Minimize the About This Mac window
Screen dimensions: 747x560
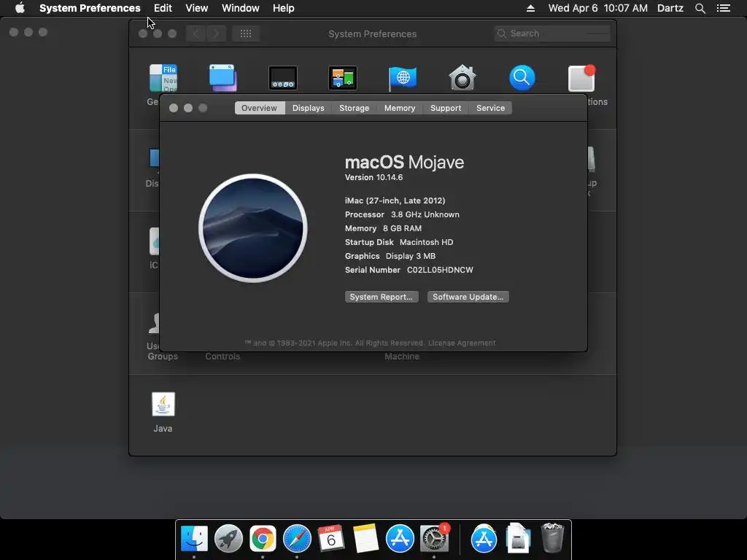(188, 108)
